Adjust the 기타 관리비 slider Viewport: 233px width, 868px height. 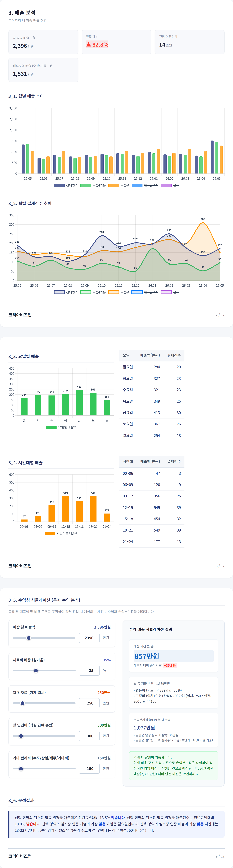click(x=44, y=769)
